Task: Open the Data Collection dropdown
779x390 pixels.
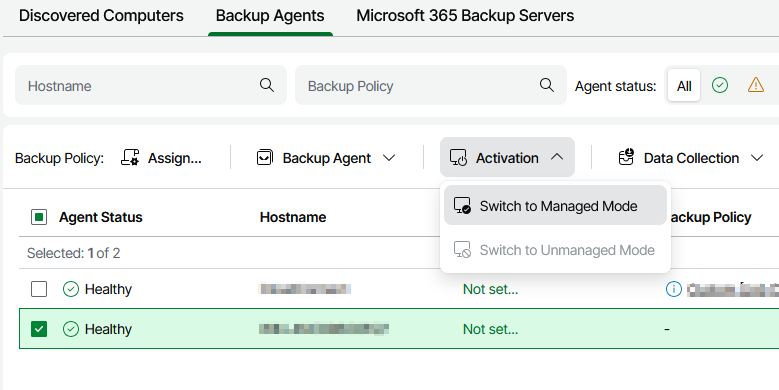Action: (691, 158)
